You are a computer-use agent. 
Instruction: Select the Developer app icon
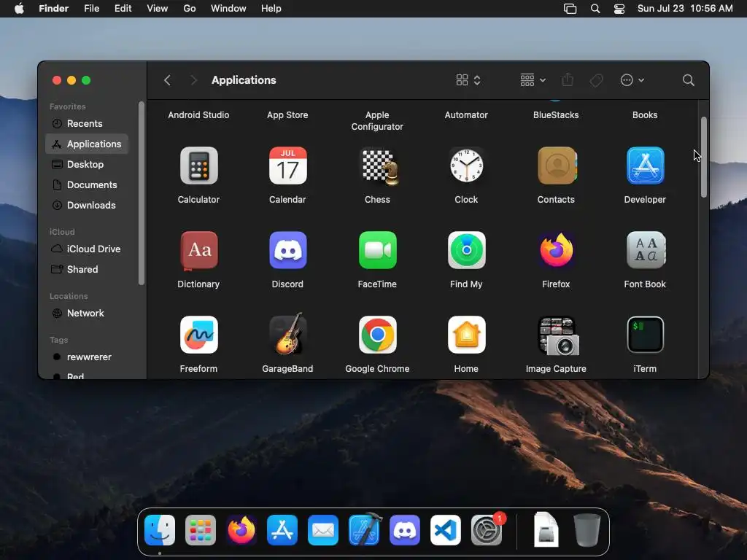(645, 166)
